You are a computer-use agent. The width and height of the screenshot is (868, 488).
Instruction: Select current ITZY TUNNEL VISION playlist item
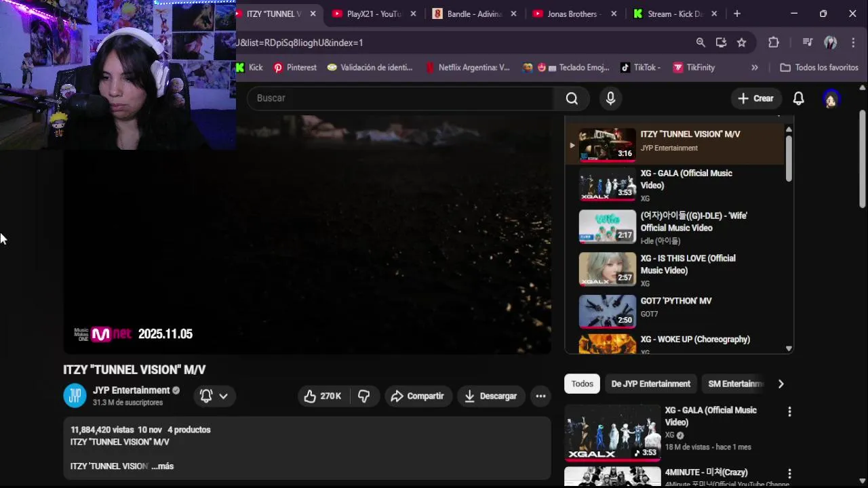tap(675, 144)
